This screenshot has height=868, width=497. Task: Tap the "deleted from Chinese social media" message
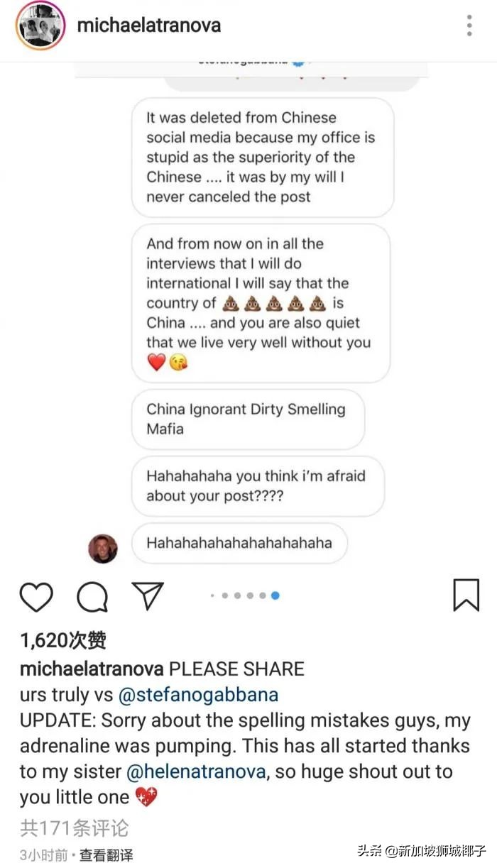point(261,157)
